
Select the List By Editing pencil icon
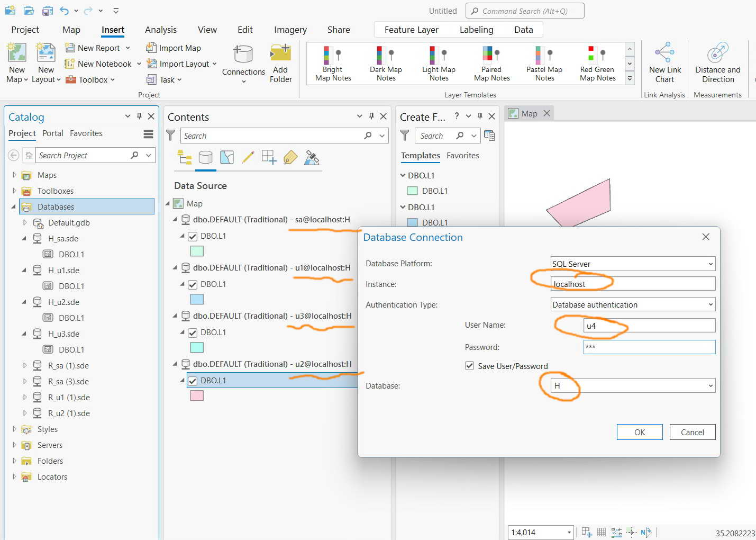tap(248, 157)
